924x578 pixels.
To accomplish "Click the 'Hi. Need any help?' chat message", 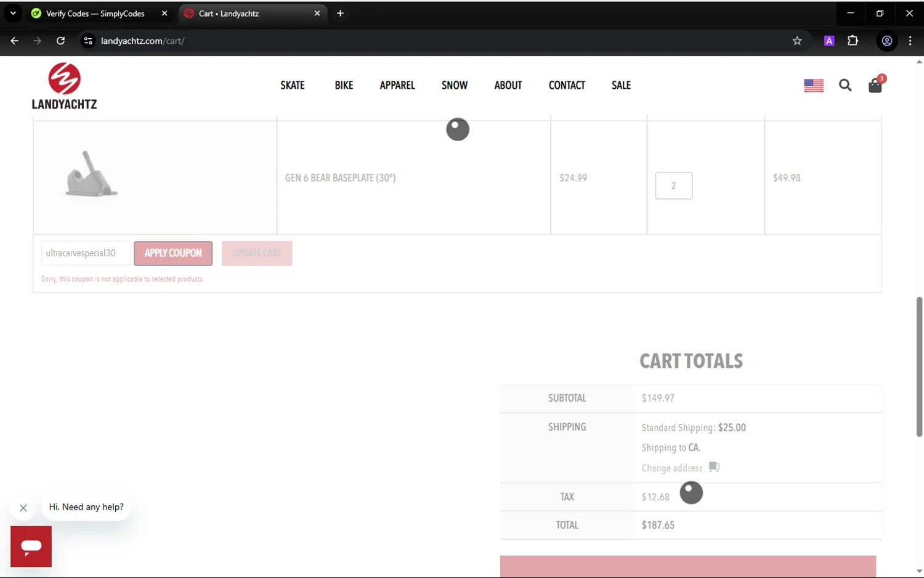I will coord(86,507).
